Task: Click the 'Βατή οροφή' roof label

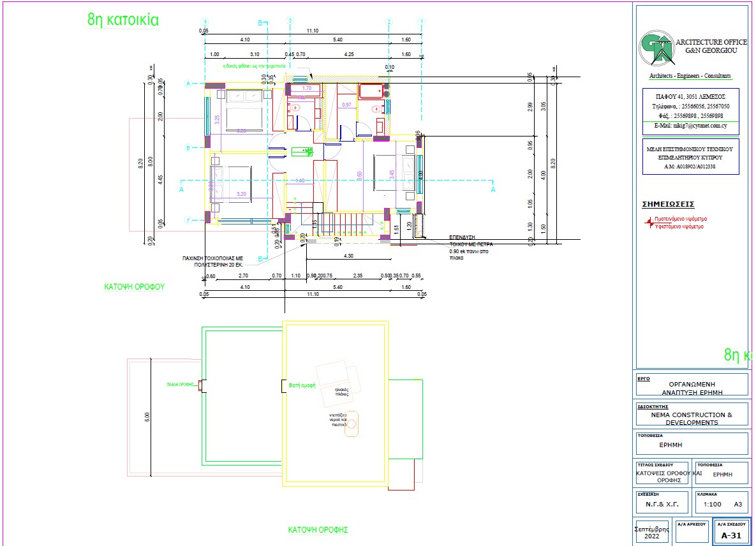Action: (302, 385)
